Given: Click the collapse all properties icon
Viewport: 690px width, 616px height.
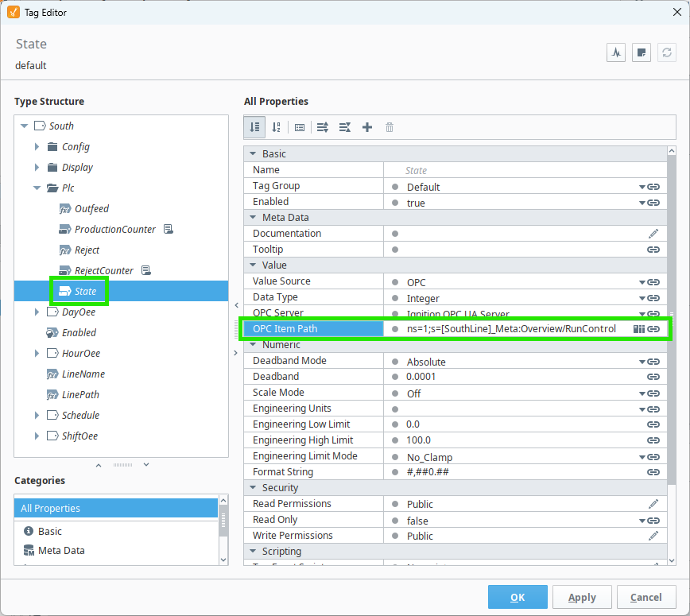Looking at the screenshot, I should [x=345, y=127].
